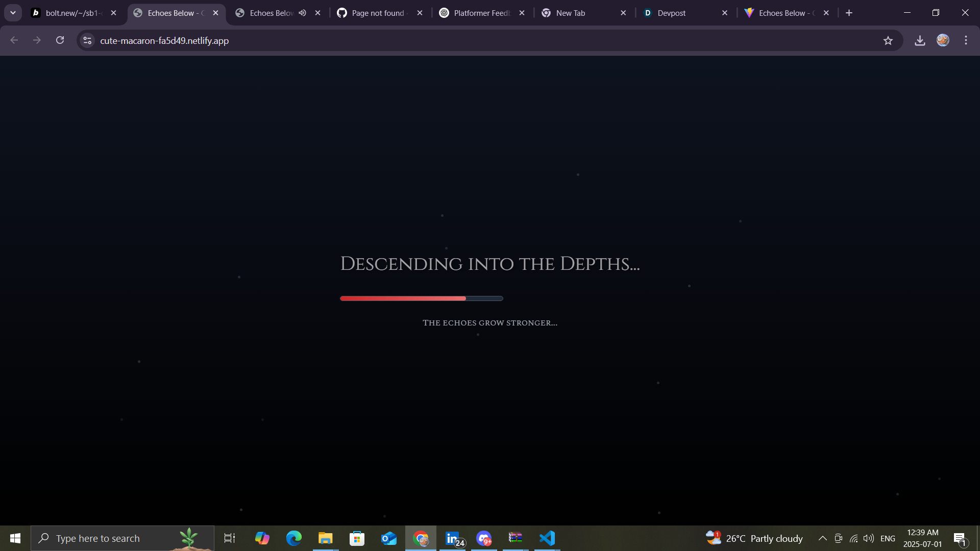Open a new tab with the plus button

pos(849,13)
